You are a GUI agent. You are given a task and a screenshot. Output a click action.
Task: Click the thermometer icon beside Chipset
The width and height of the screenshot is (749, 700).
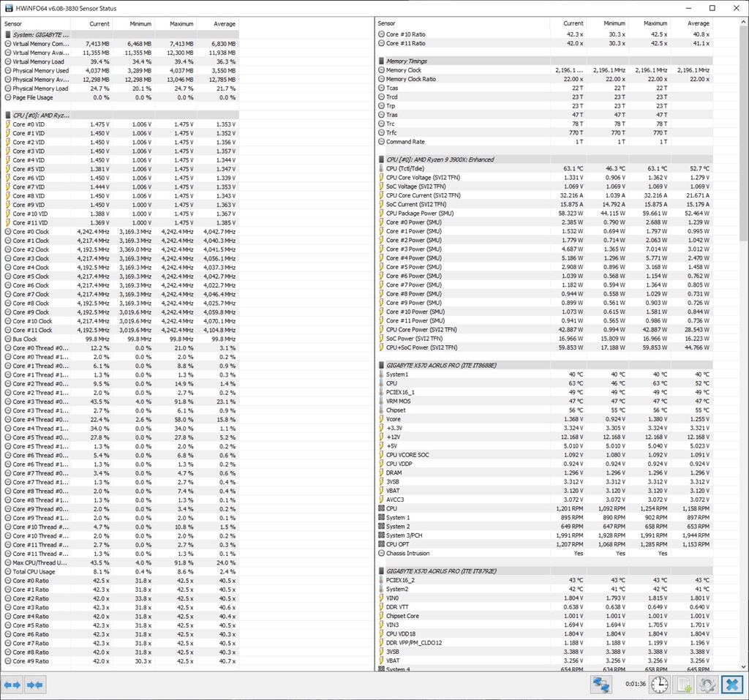coord(381,410)
